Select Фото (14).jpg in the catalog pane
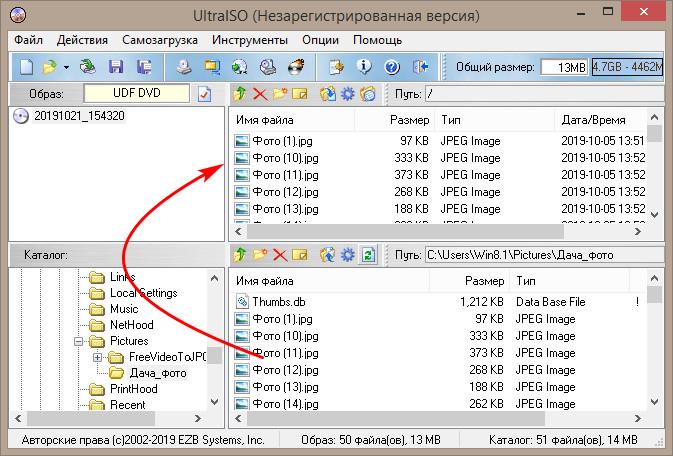 (285, 404)
